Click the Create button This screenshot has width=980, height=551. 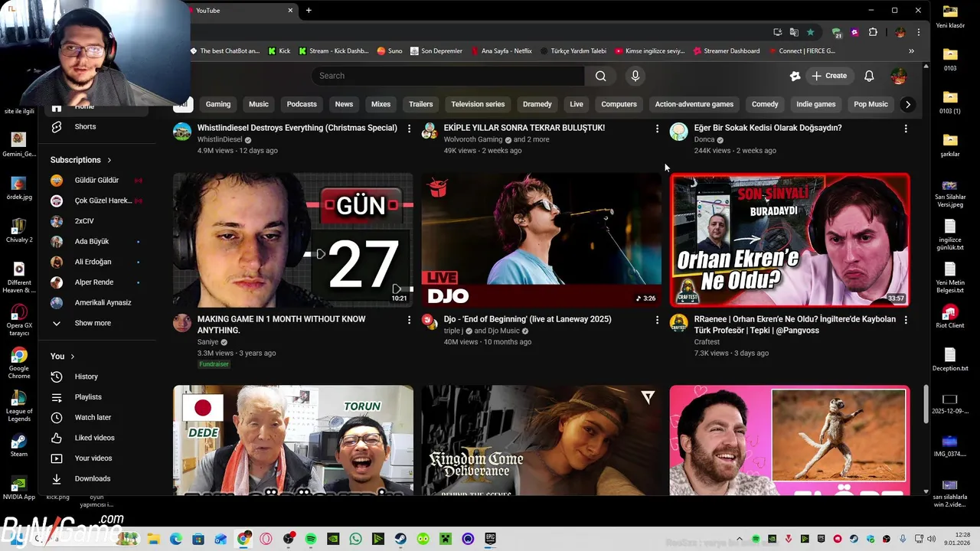(x=829, y=76)
